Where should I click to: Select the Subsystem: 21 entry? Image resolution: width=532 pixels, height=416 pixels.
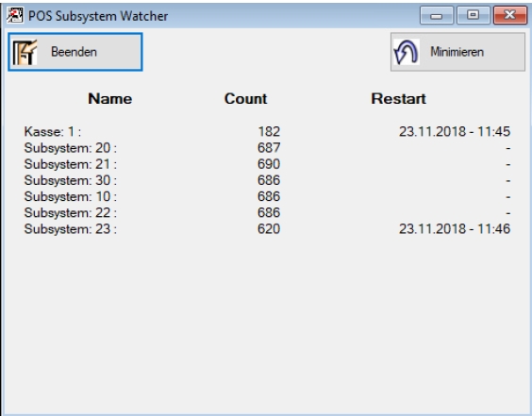click(70, 164)
